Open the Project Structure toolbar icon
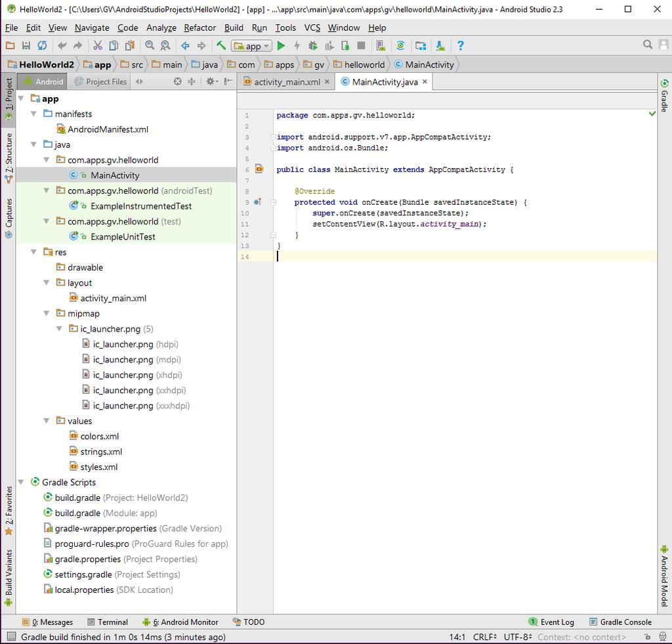This screenshot has height=644, width=672. coord(421,45)
